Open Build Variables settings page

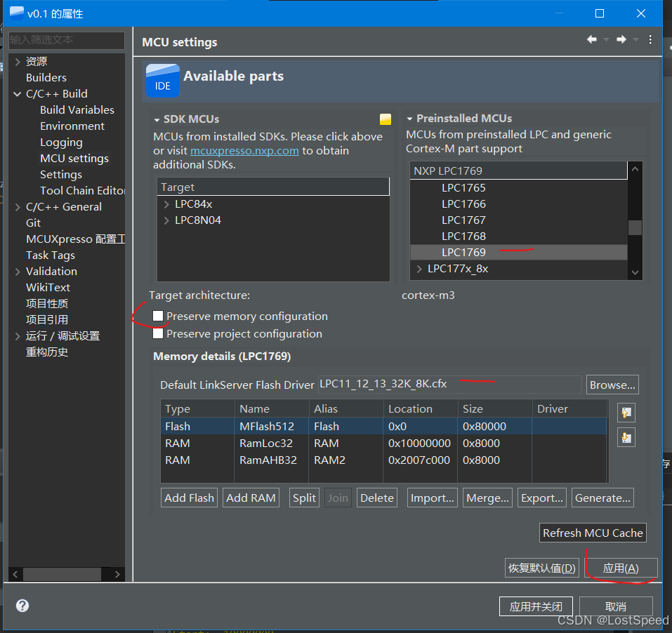77,110
